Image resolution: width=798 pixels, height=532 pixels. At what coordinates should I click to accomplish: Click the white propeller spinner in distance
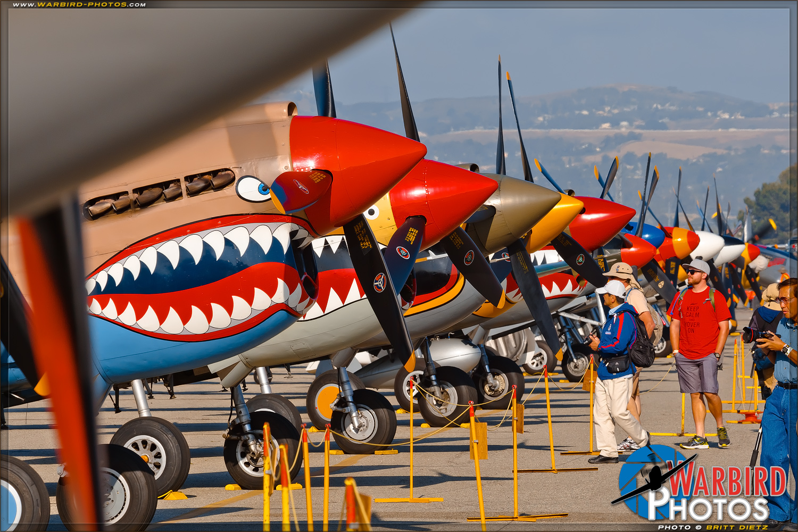tap(708, 245)
